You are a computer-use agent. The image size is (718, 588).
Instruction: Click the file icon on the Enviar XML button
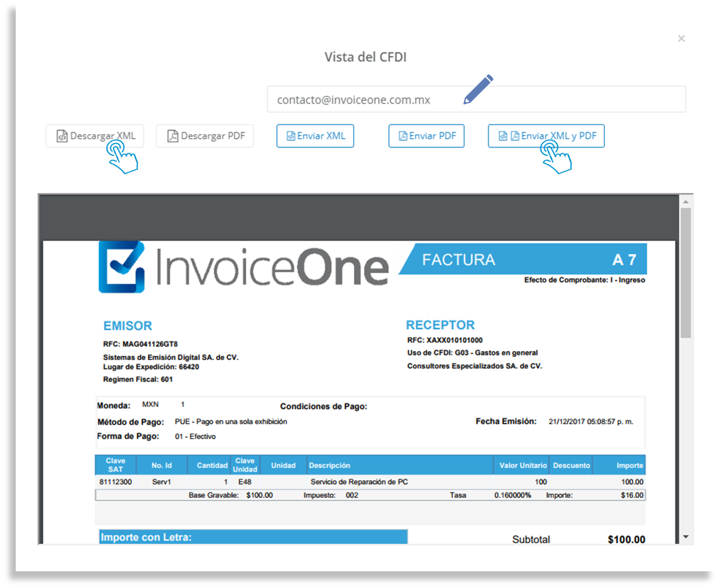tap(291, 136)
